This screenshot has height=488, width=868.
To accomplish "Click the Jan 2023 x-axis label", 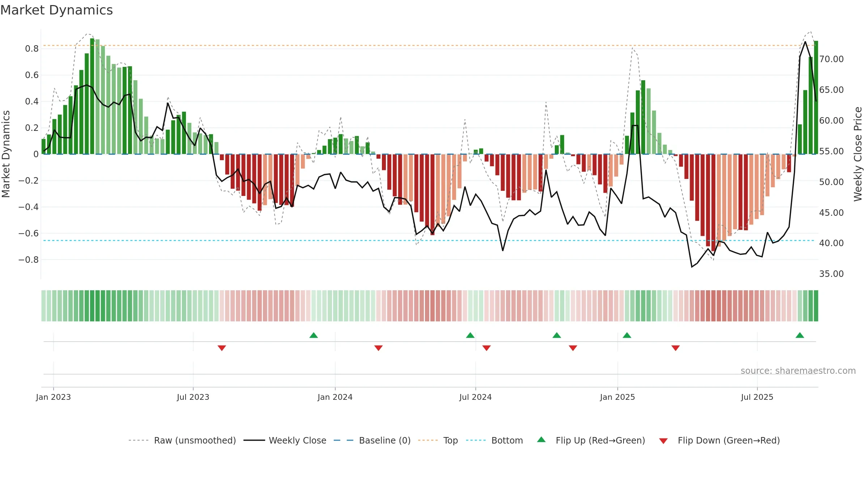I will coord(53,397).
